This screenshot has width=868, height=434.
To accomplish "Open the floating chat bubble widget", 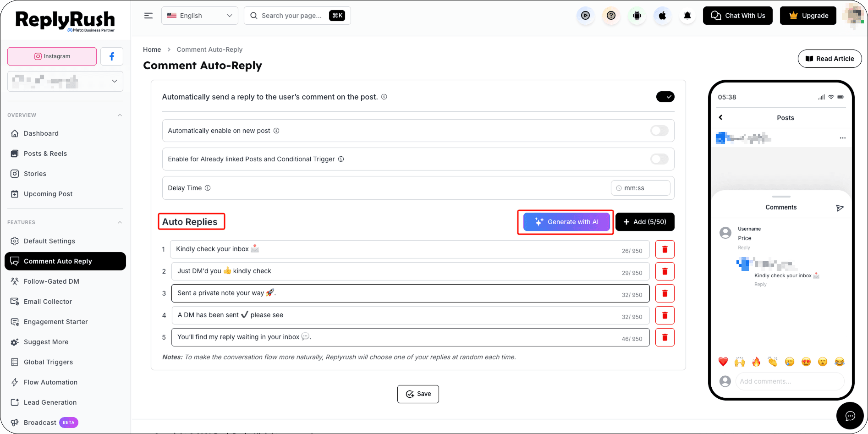I will (x=850, y=416).
